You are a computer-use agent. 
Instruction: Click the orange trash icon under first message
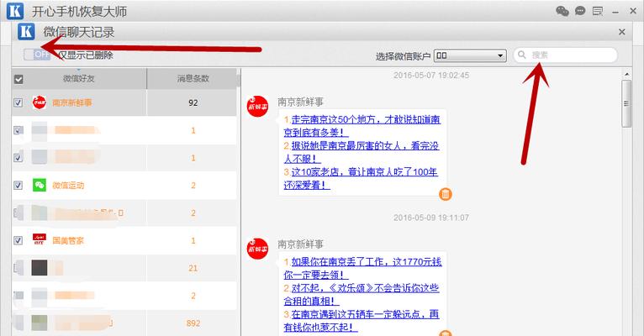[446, 194]
